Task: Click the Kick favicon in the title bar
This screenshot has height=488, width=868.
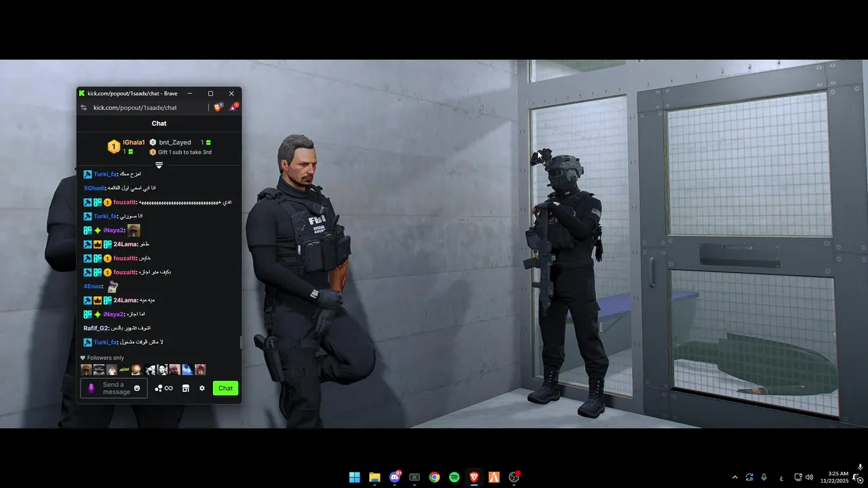Action: click(82, 94)
